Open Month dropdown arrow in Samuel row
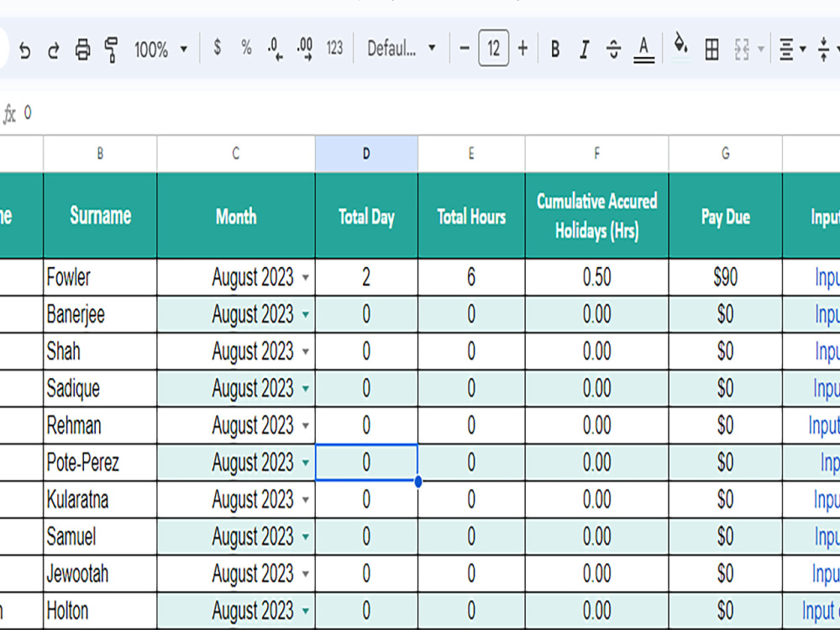 pos(306,537)
